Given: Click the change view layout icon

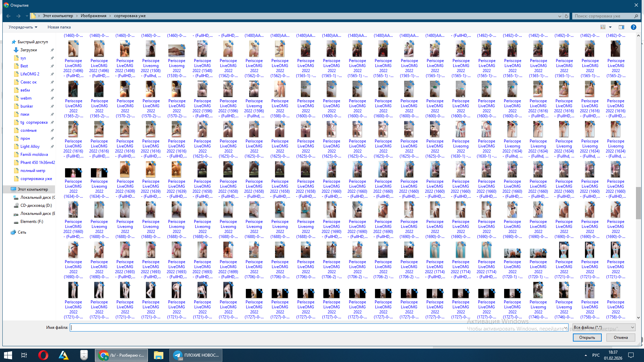Looking at the screenshot, I should point(603,27).
